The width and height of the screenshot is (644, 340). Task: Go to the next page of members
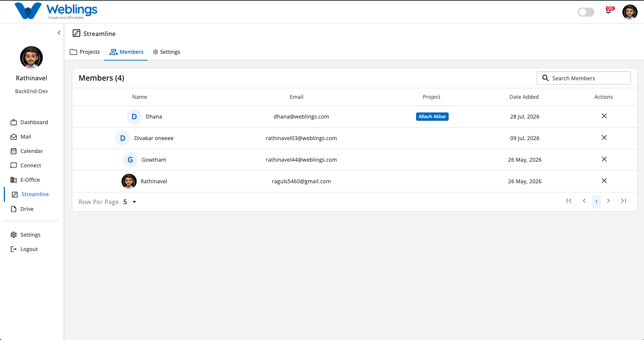click(608, 201)
